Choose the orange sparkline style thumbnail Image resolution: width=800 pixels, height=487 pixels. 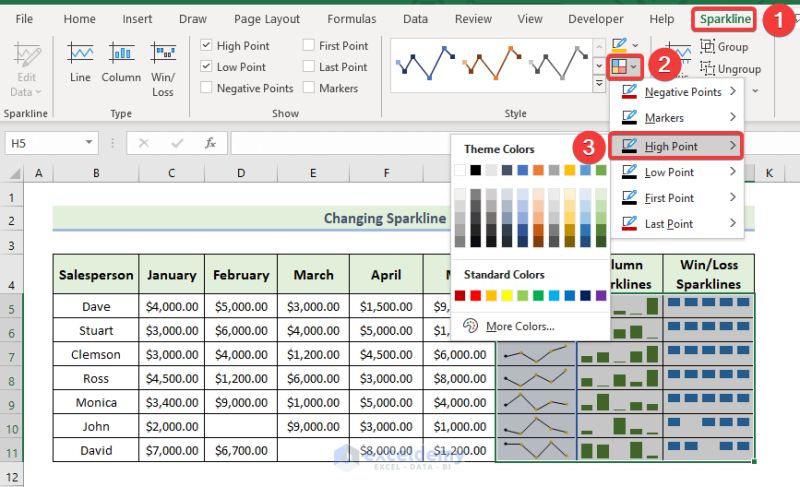click(x=492, y=64)
